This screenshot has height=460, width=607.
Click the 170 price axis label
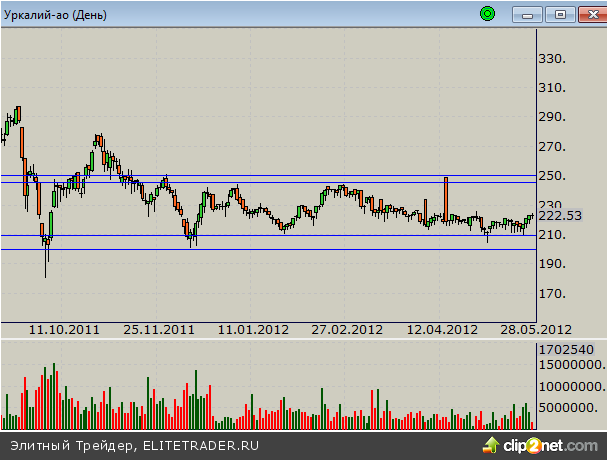point(552,294)
